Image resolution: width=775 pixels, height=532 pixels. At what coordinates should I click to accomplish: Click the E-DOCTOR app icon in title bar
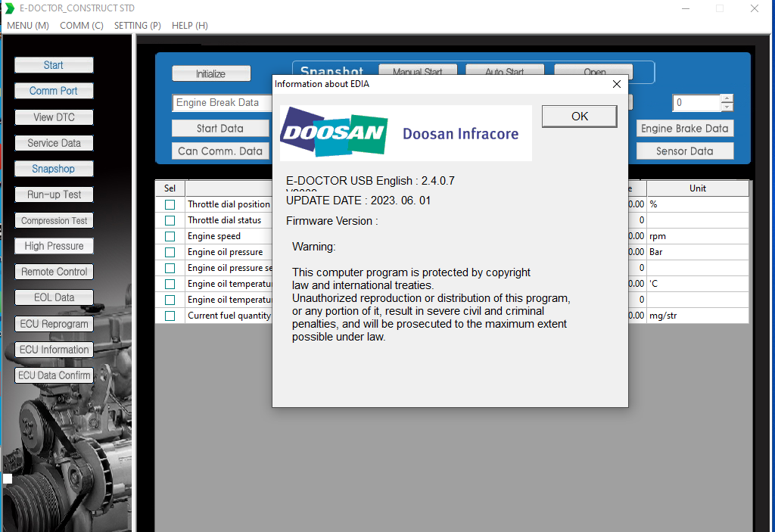click(x=9, y=8)
